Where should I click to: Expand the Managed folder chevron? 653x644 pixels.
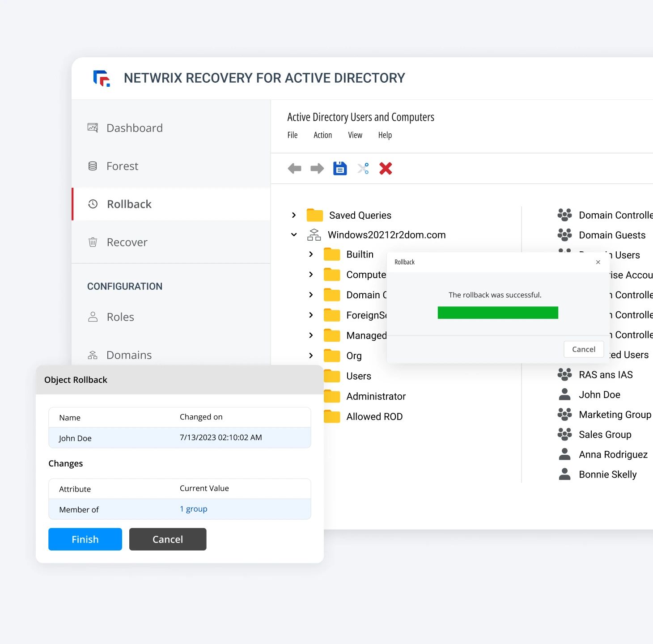311,335
